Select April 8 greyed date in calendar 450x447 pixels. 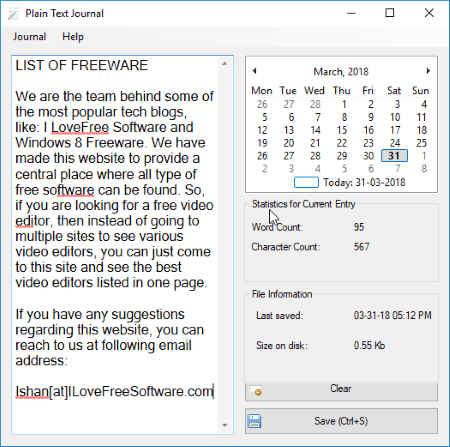pos(424,169)
